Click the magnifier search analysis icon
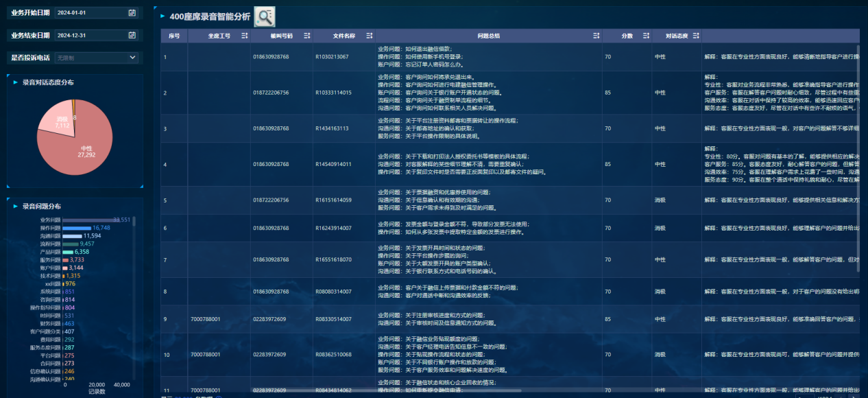868x398 pixels. [x=264, y=16]
